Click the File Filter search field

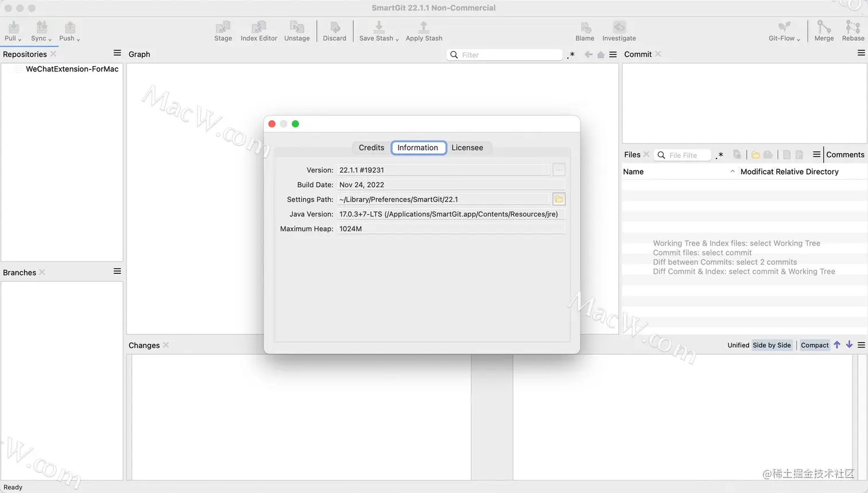[683, 155]
